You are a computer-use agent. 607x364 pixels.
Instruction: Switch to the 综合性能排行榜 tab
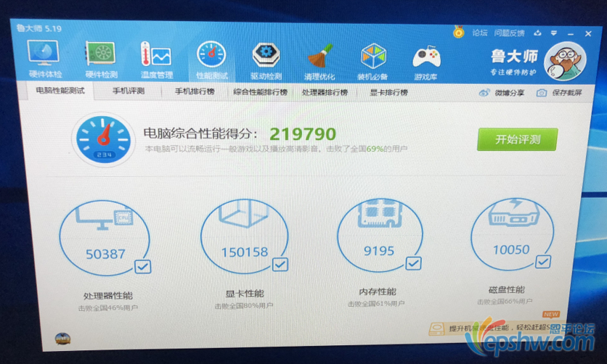tap(260, 92)
